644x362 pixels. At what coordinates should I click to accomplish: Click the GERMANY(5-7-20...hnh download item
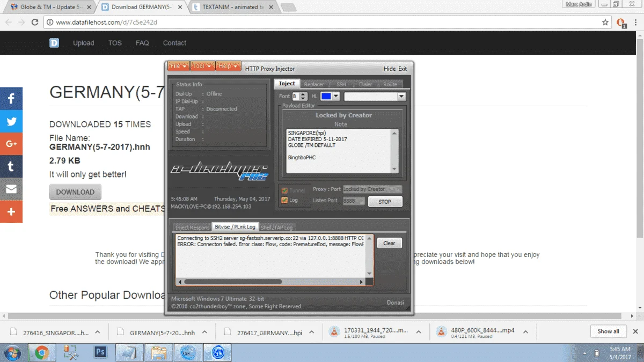[x=157, y=333]
